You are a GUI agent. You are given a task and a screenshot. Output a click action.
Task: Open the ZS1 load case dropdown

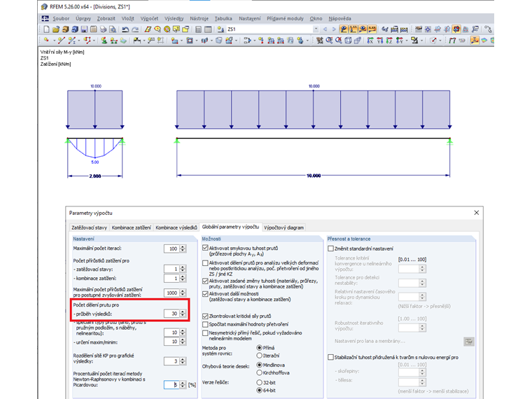click(316, 29)
